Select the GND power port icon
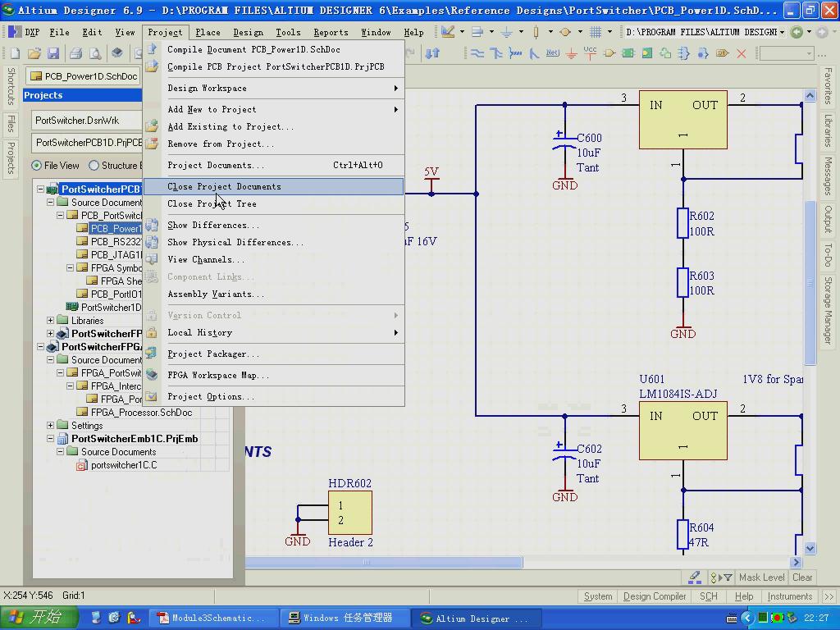Screen dimensions: 840x630 (x=571, y=53)
